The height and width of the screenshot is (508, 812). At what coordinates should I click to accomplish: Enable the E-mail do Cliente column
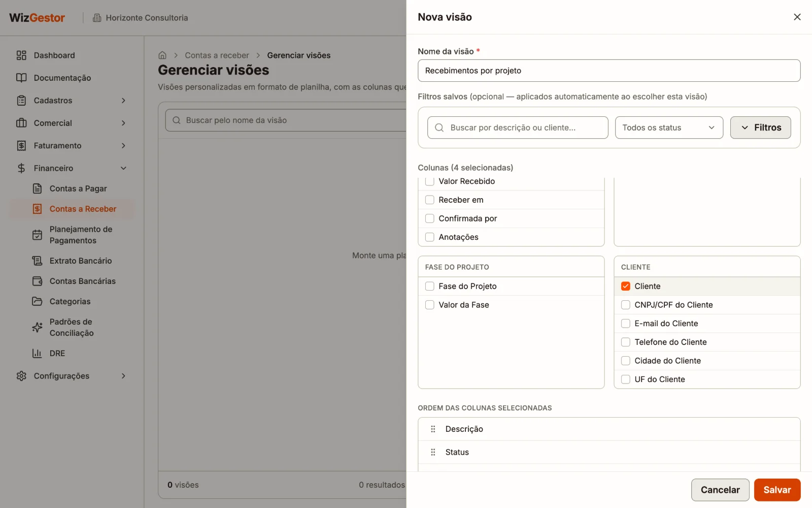coord(626,324)
